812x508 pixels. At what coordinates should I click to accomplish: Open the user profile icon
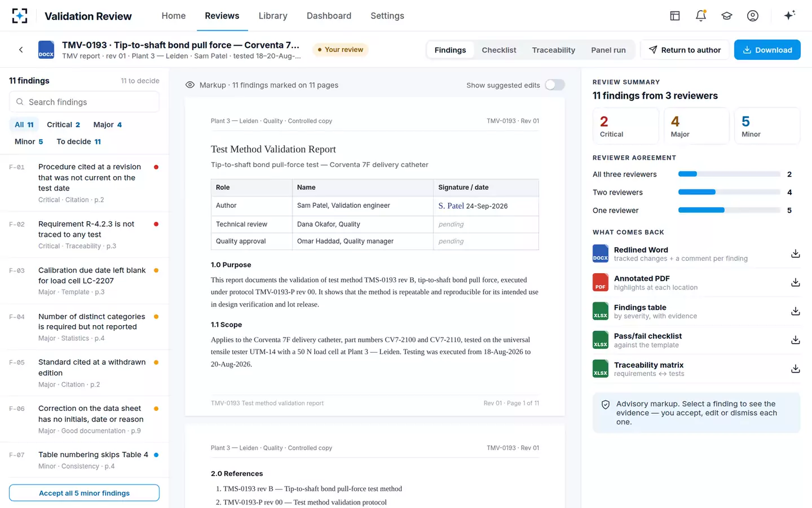pyautogui.click(x=753, y=16)
